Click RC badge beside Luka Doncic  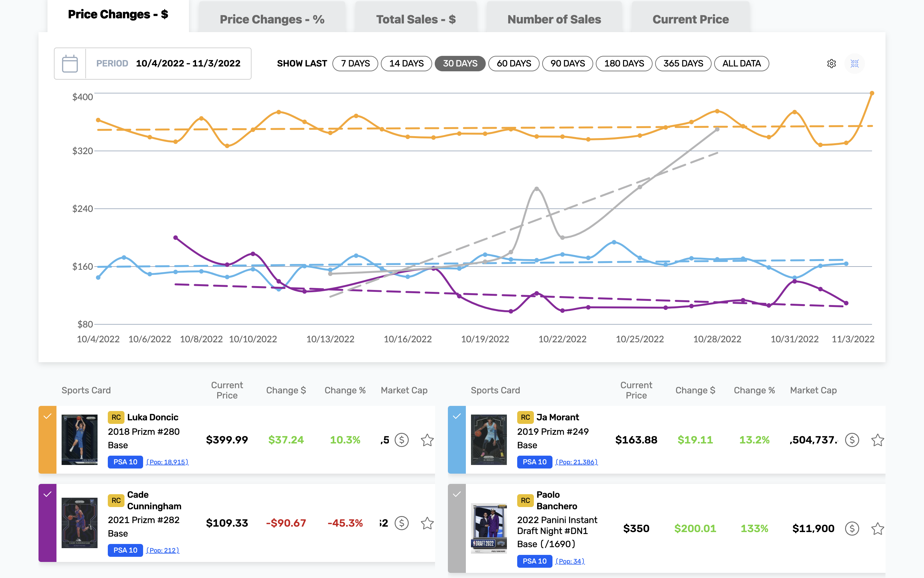[116, 417]
